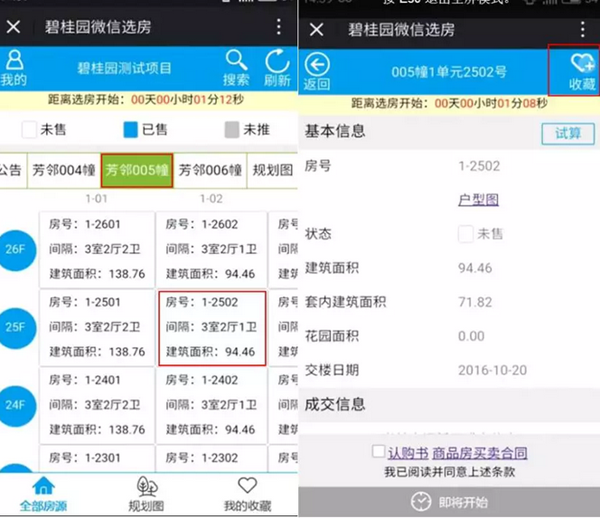Image resolution: width=600 pixels, height=518 pixels.
Task: Click 我已阅读并同意上述条款 text
Action: pyautogui.click(x=449, y=472)
